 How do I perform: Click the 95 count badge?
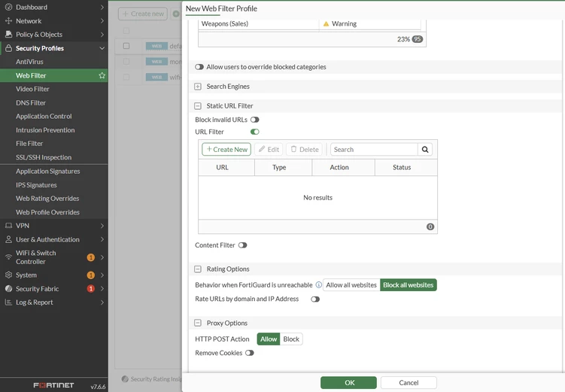(x=418, y=39)
